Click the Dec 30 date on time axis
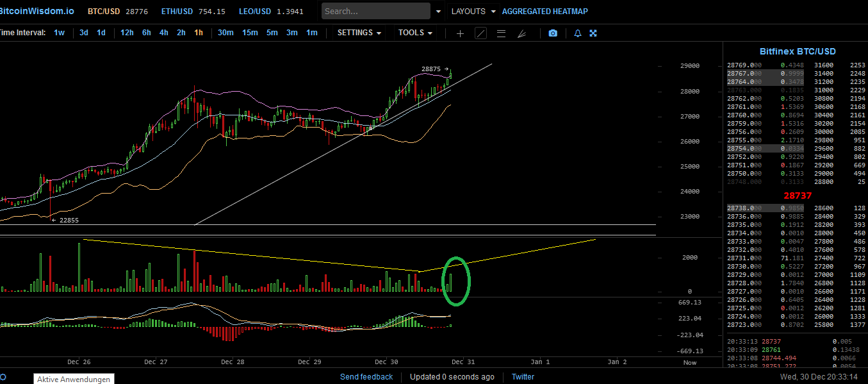Image resolution: width=868 pixels, height=384 pixels. pyautogui.click(x=387, y=362)
